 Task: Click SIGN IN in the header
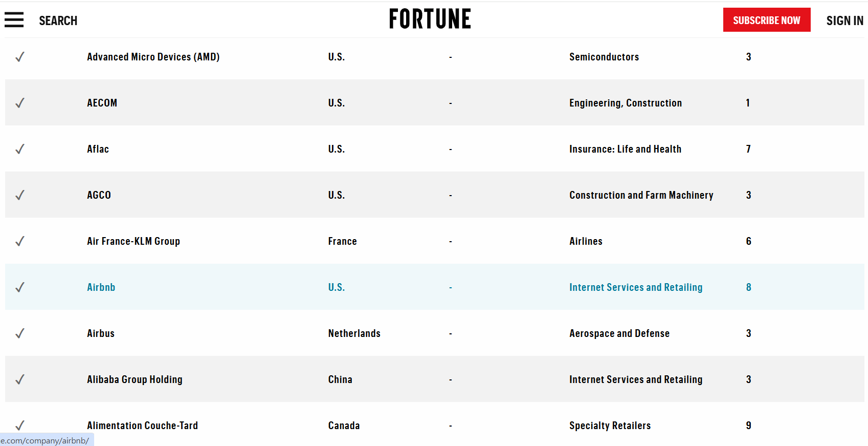(x=845, y=20)
